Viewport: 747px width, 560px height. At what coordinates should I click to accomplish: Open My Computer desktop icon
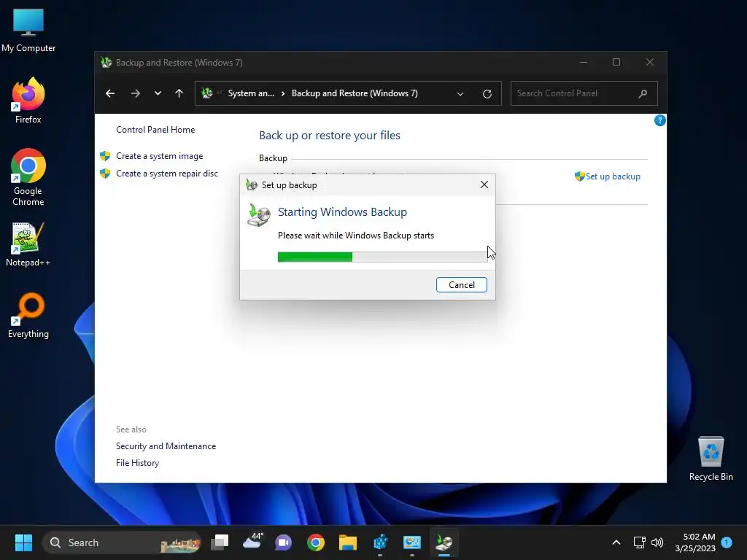[28, 29]
